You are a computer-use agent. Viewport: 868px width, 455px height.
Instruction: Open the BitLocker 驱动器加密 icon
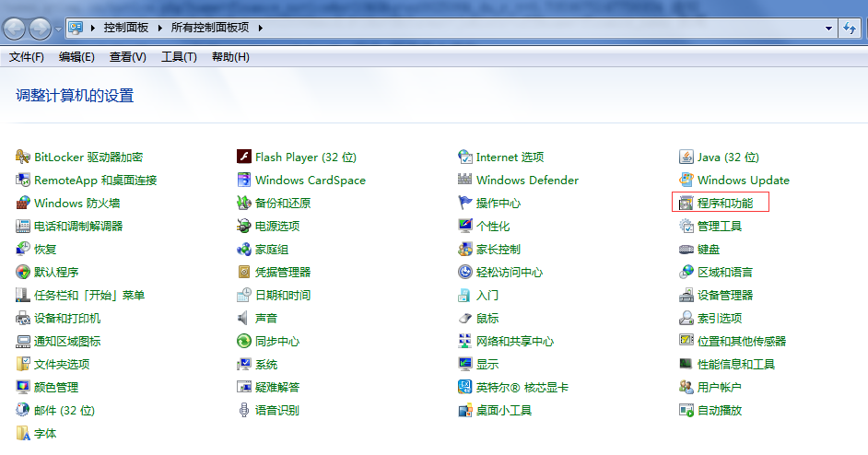(23, 157)
